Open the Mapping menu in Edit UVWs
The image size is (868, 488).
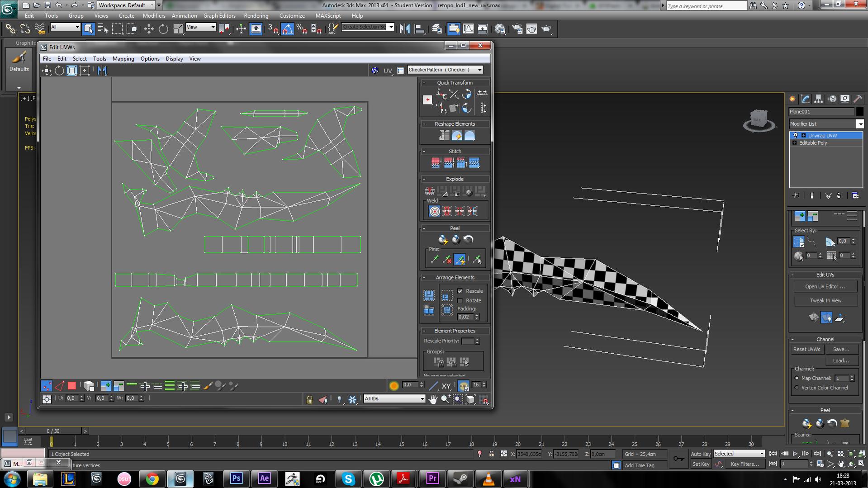pos(123,59)
